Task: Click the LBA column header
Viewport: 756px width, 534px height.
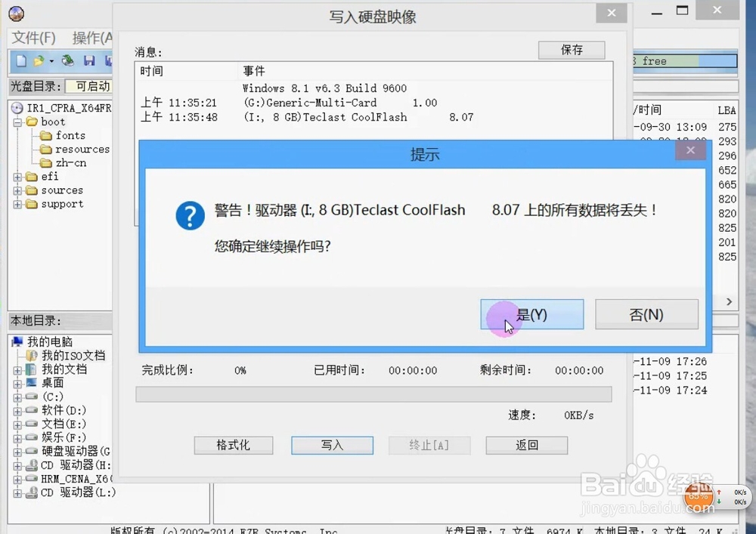Action: pyautogui.click(x=727, y=110)
